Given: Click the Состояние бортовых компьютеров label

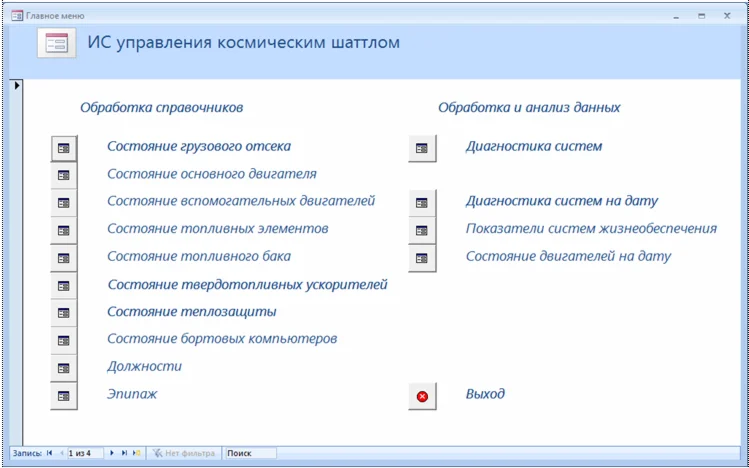Looking at the screenshot, I should [222, 339].
